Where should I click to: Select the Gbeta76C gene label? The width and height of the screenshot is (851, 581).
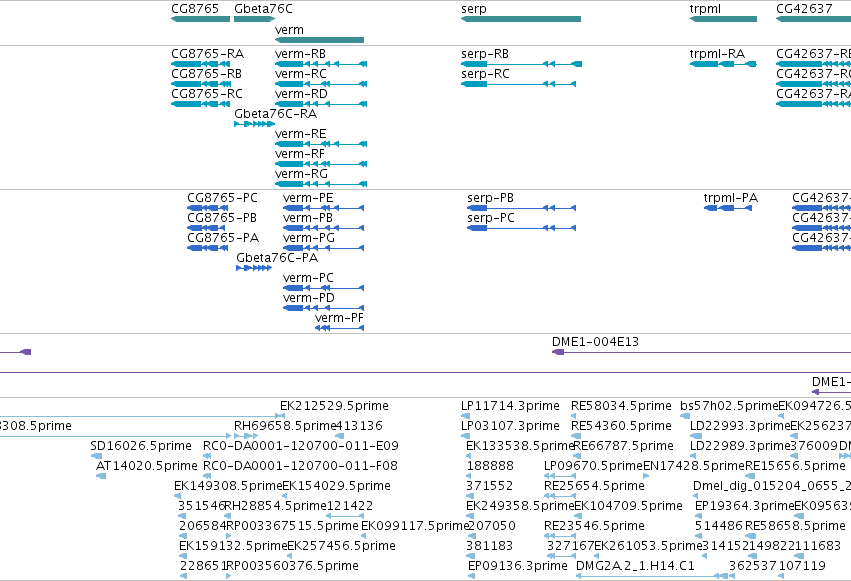click(x=263, y=9)
